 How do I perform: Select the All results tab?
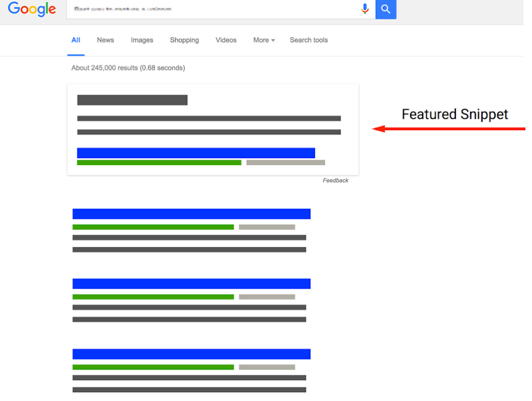[75, 40]
